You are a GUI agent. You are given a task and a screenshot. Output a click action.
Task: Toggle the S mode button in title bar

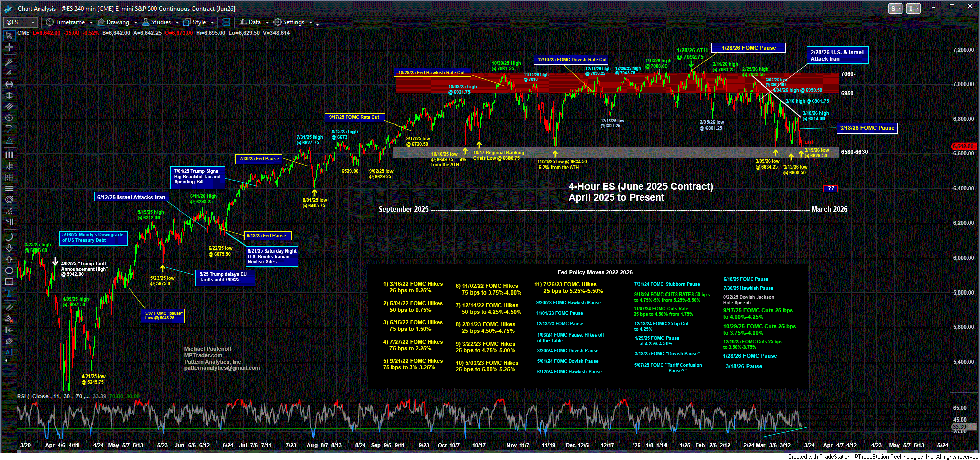click(x=895, y=8)
